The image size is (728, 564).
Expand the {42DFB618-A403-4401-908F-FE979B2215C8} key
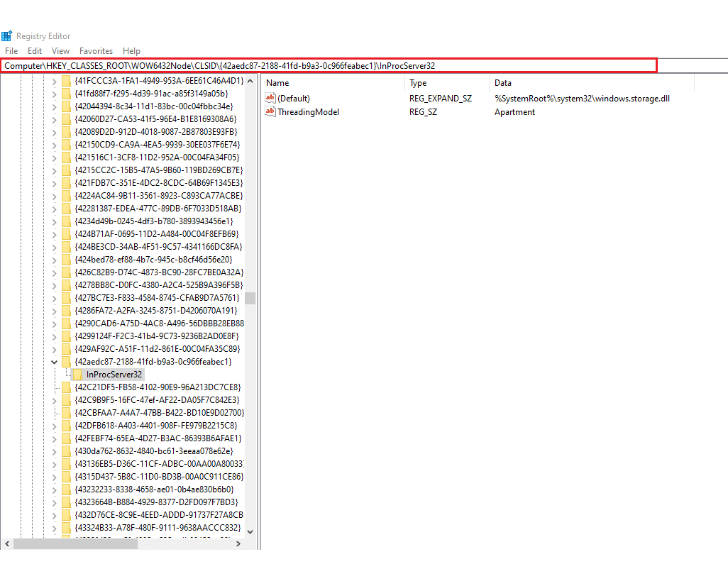pyautogui.click(x=55, y=425)
